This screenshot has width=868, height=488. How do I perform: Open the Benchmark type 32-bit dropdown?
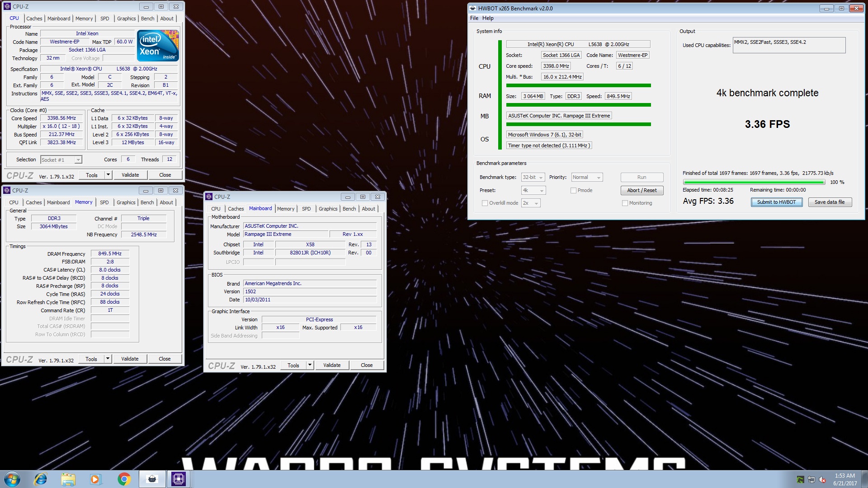pos(533,177)
